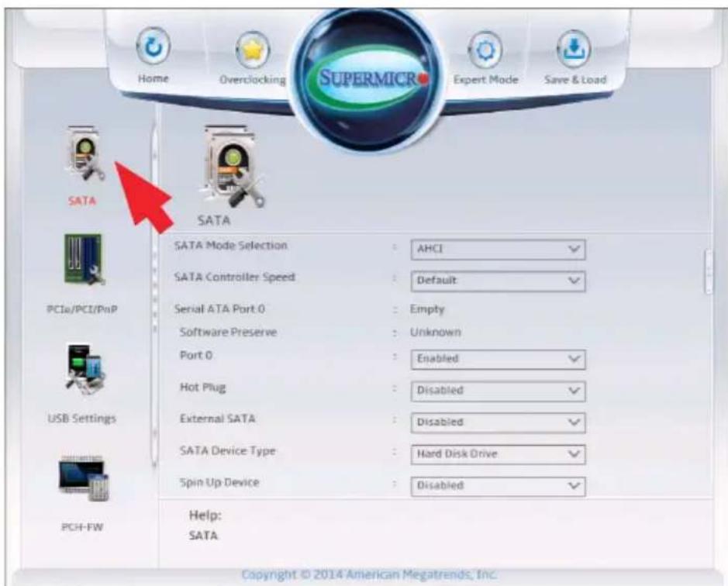Viewport: 728px width, 586px height.
Task: Open the Hot Plug Disabled dropdown
Action: [x=498, y=391]
